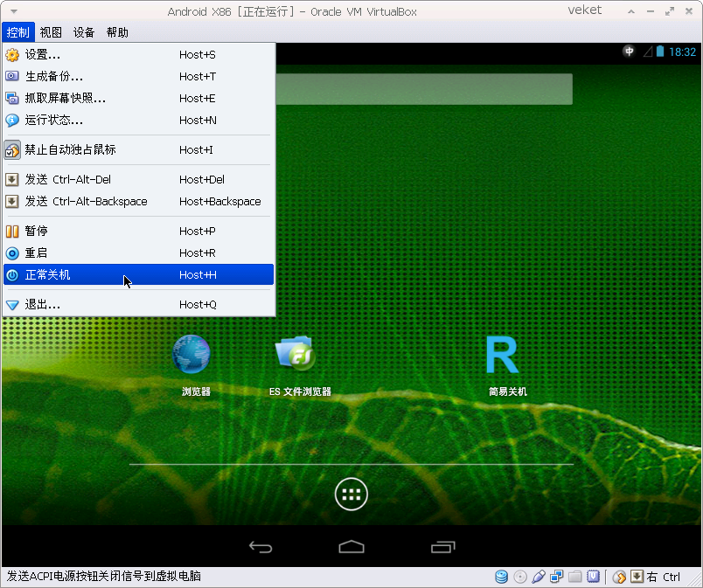Screen dimensions: 703x588
Task: Click the optical disc indicator in status bar
Action: (x=520, y=577)
